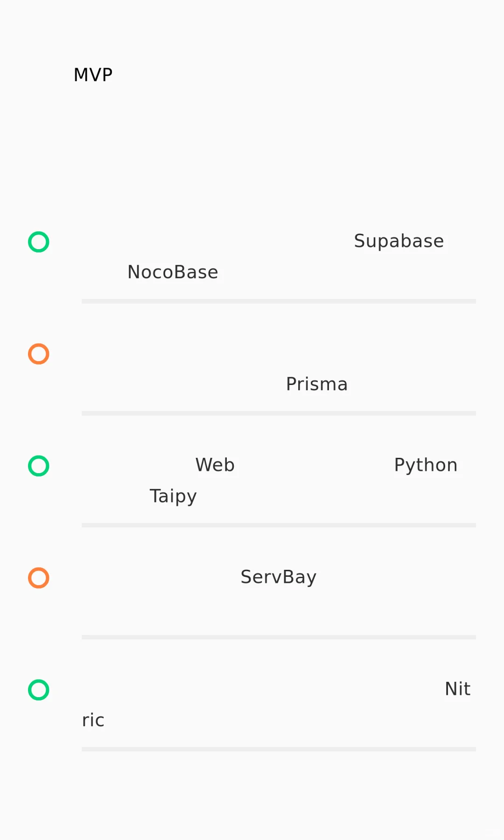Click the ServBay text
504x840 pixels.
[278, 577]
